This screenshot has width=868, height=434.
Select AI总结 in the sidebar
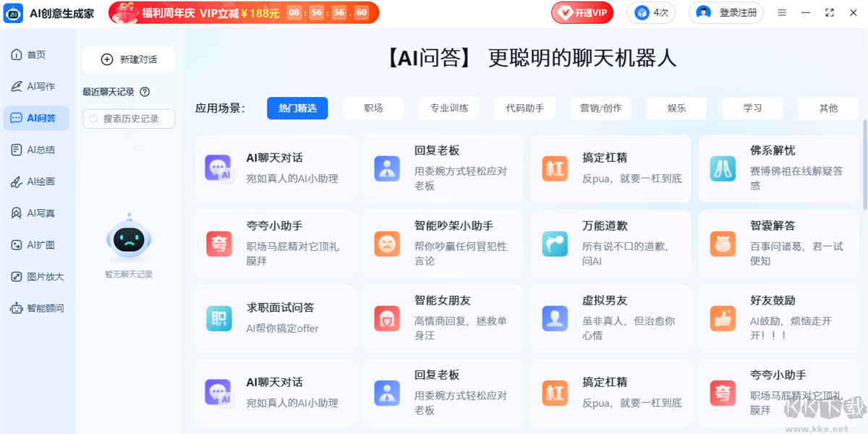(x=36, y=150)
